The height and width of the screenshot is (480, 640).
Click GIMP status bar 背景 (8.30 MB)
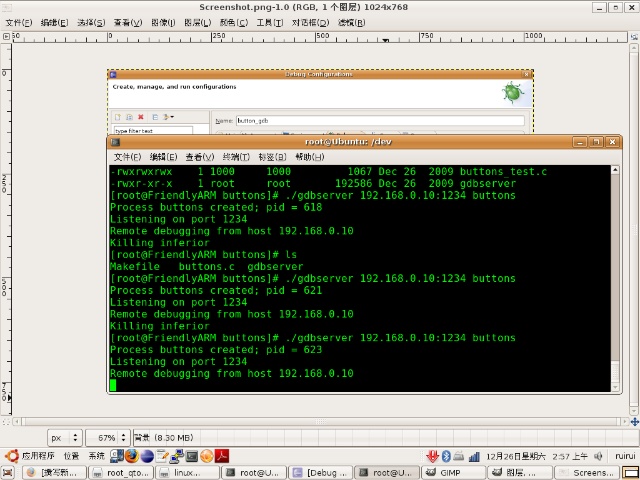(163, 438)
